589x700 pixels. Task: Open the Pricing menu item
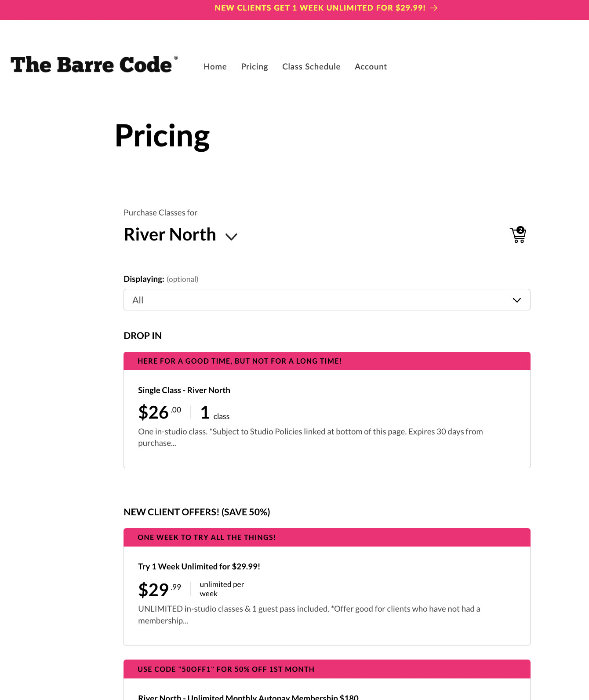255,66
